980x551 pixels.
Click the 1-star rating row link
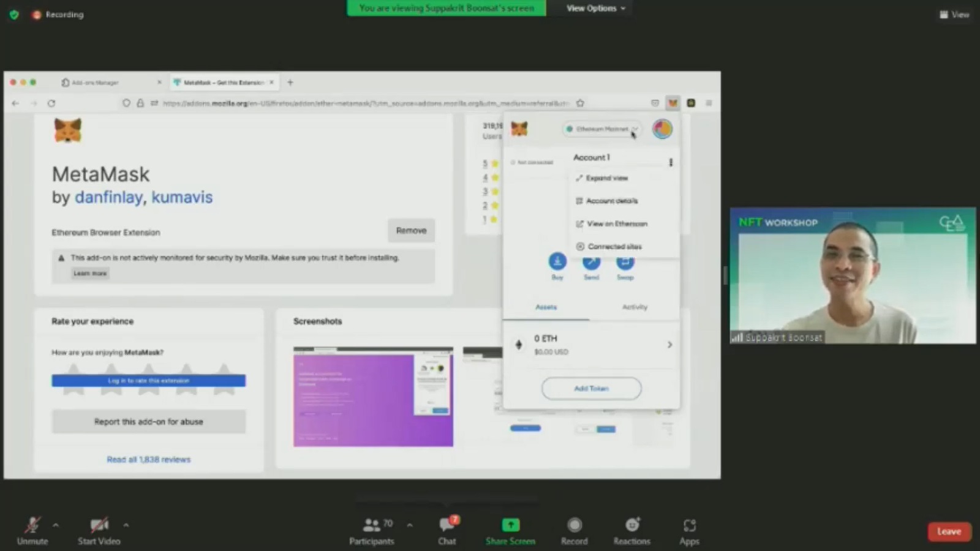pos(490,219)
